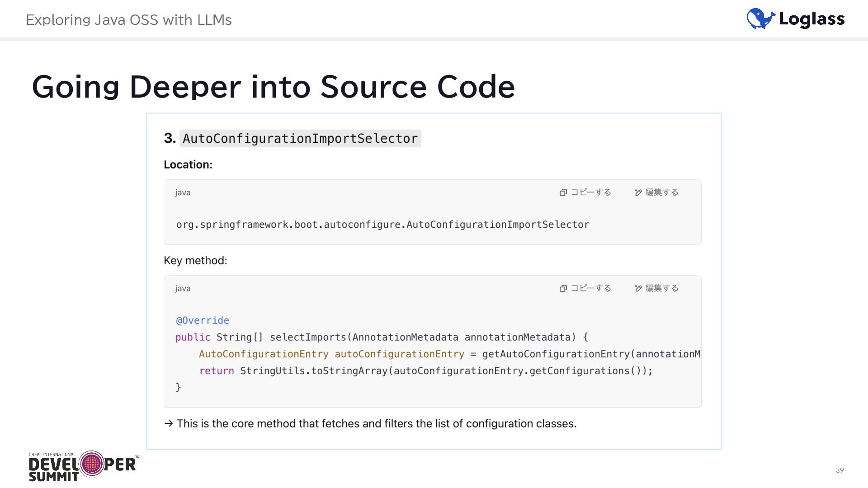868x488 pixels.
Task: Click the java language label in second block
Action: click(x=183, y=288)
